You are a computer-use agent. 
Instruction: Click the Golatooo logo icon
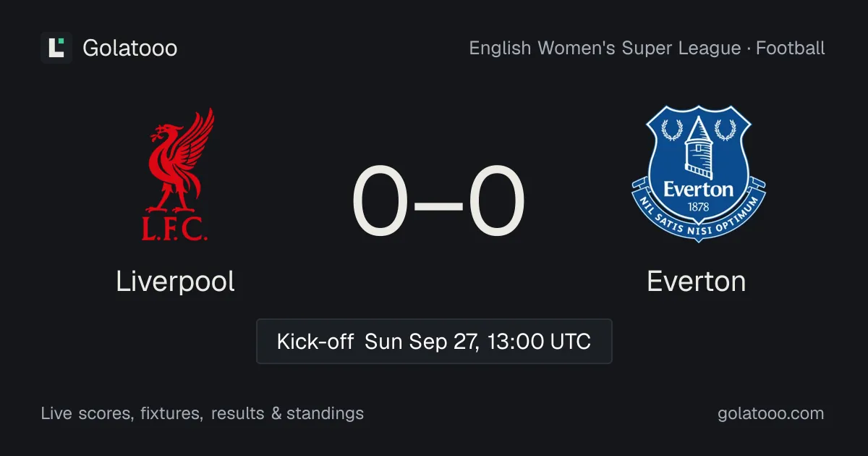(56, 48)
